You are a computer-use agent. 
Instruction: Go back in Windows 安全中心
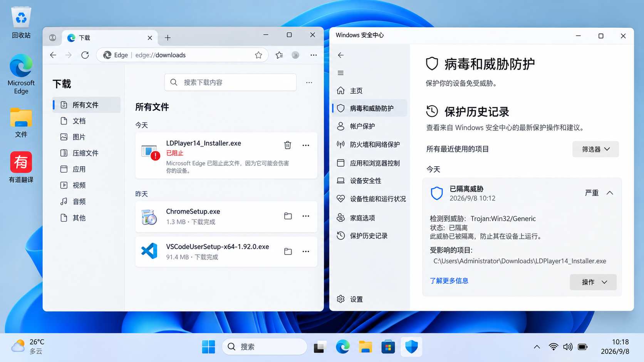340,55
